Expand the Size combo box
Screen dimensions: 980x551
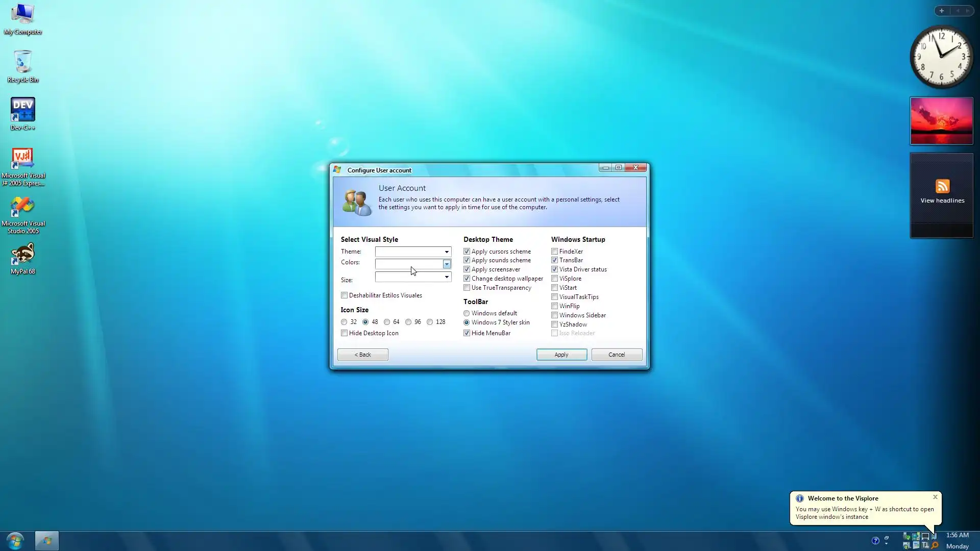coord(447,277)
